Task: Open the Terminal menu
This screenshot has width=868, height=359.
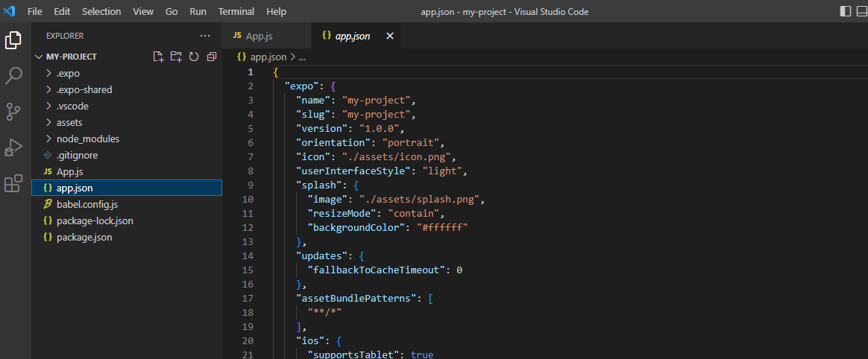Action: point(236,11)
